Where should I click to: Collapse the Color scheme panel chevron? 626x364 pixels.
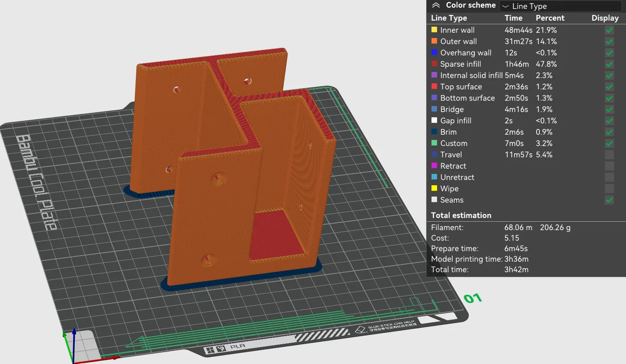coord(436,5)
